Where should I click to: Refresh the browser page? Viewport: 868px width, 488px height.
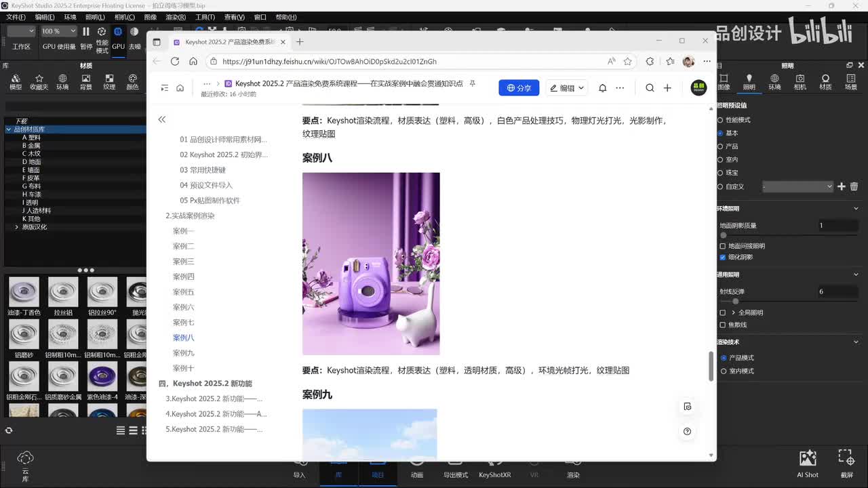(175, 61)
